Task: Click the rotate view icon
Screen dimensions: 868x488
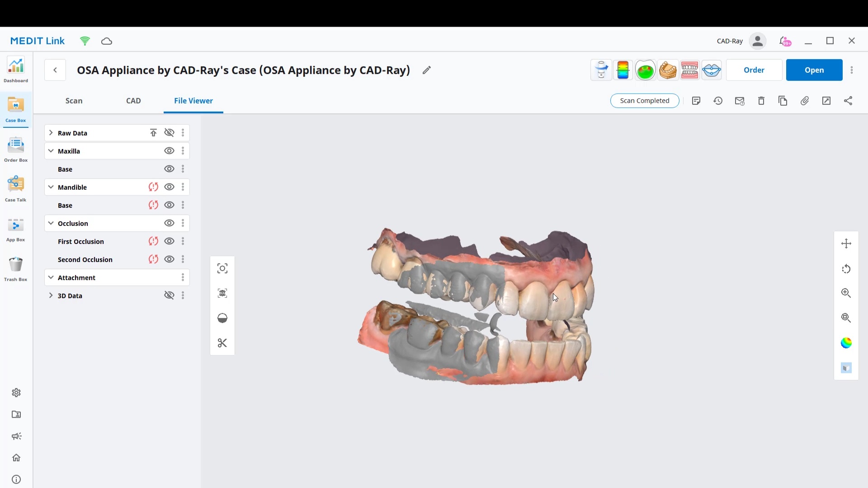Action: pos(846,269)
